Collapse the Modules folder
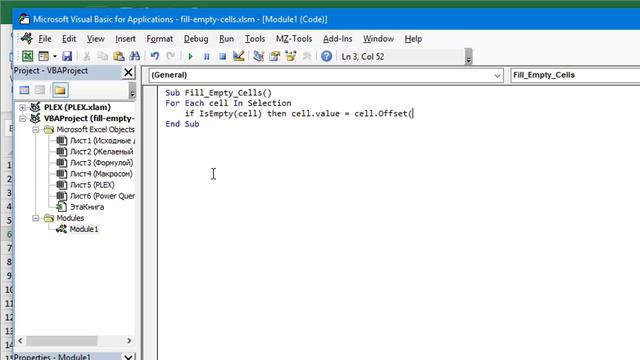 click(36, 218)
